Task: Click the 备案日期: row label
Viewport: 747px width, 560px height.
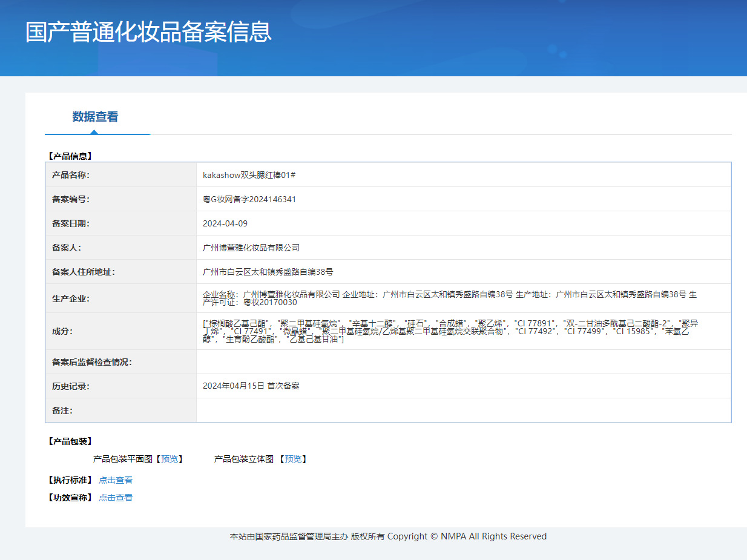Action: (71, 223)
